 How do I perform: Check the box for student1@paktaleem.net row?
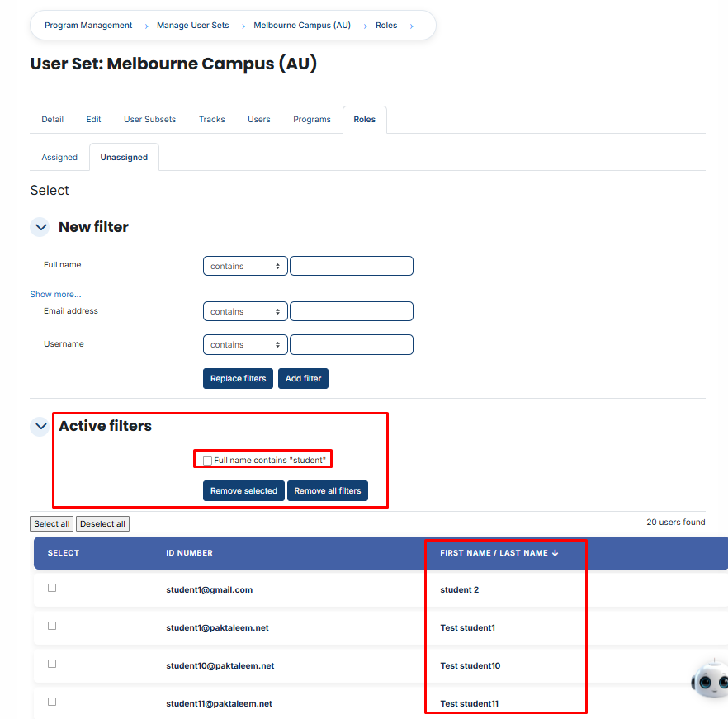52,626
